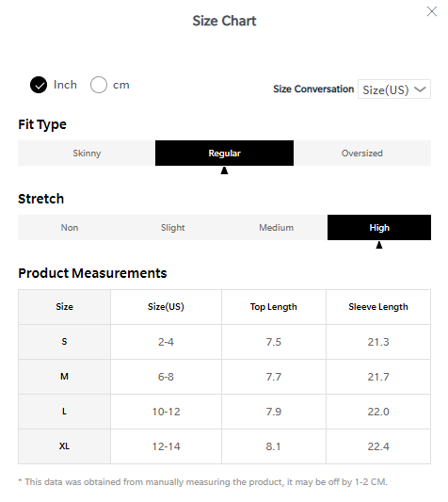Select the XL size row label
Screen dimensions: 448x502
click(x=64, y=446)
